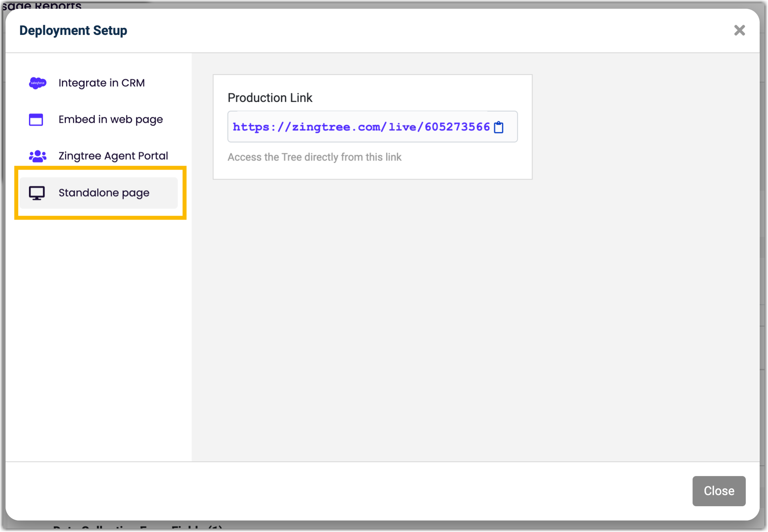Switch to Zingtree Agent Portal
This screenshot has height=532, width=768.
coord(113,156)
